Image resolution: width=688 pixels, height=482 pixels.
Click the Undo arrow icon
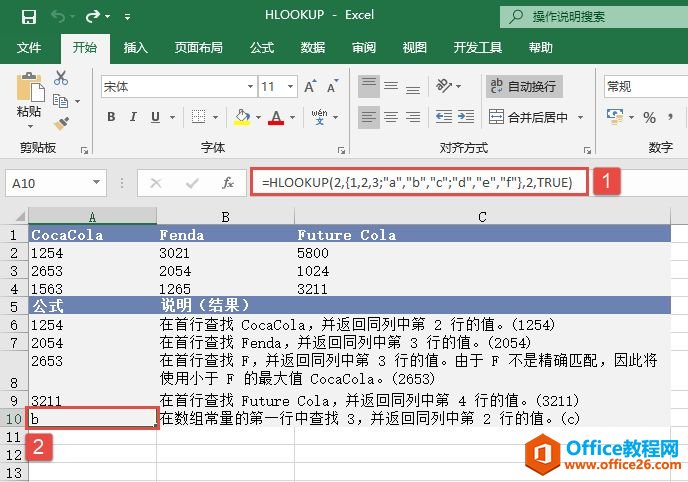pyautogui.click(x=58, y=17)
